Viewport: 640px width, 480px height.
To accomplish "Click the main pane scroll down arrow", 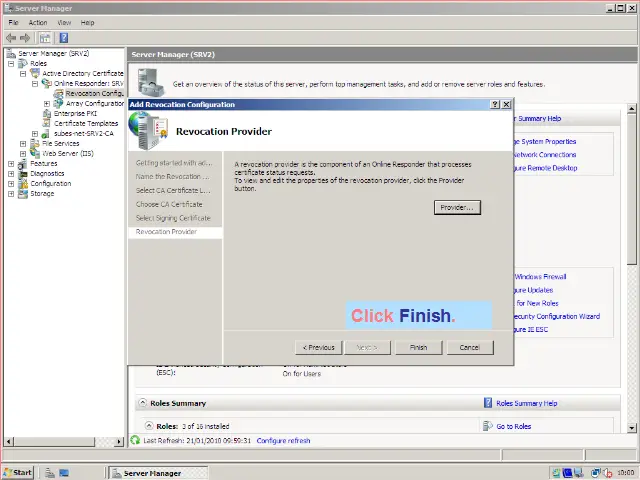I will click(632, 428).
